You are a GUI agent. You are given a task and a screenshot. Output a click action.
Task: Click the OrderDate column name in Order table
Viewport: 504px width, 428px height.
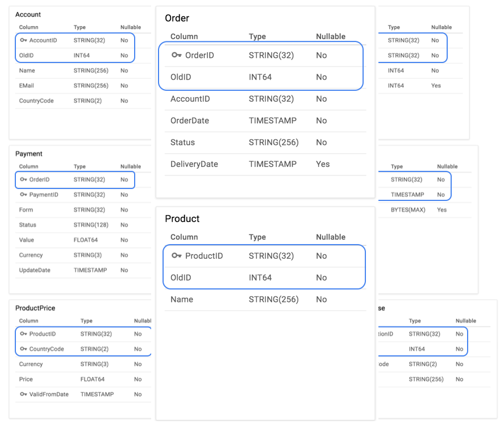point(190,120)
